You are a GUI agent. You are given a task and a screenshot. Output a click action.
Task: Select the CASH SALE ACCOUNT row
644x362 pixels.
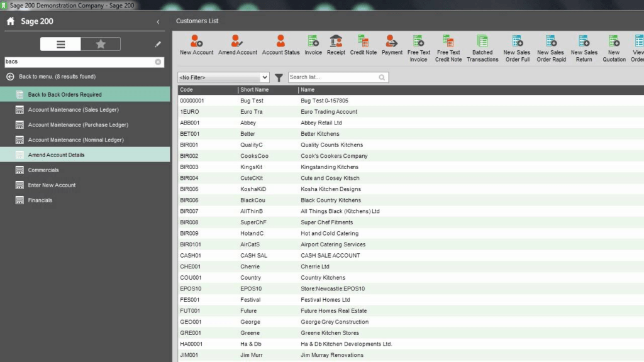tap(411, 256)
